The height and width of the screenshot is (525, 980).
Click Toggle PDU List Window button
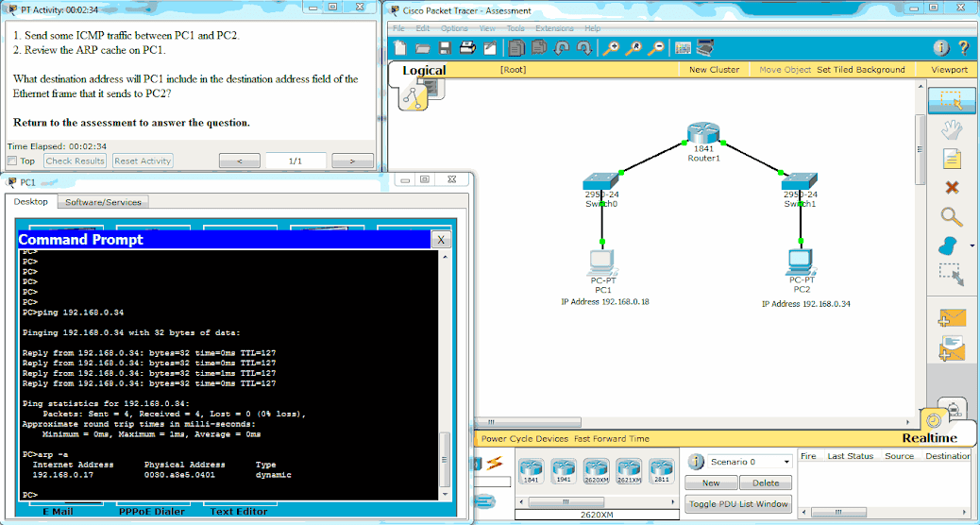coord(739,503)
